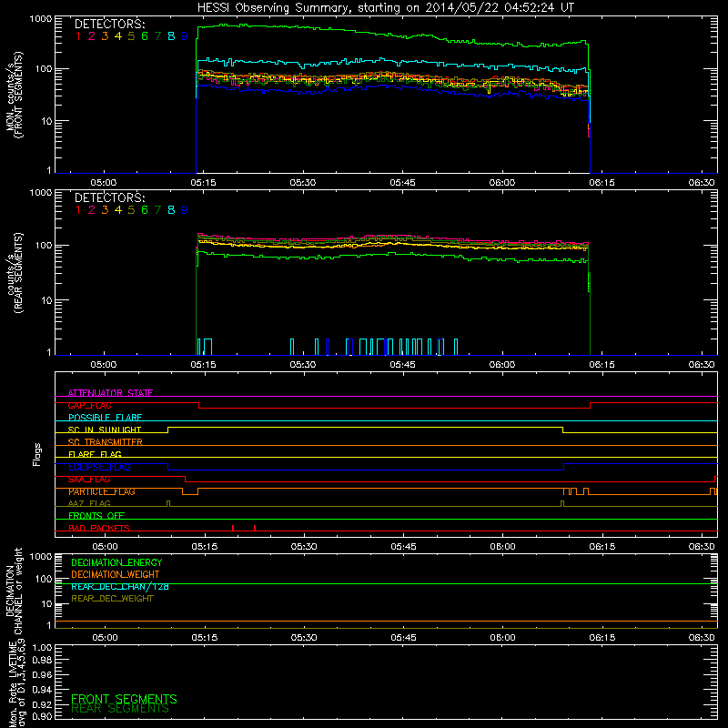The width and height of the screenshot is (728, 728).
Task: Click 06:00 tick label under front segments plot
Action: click(502, 183)
